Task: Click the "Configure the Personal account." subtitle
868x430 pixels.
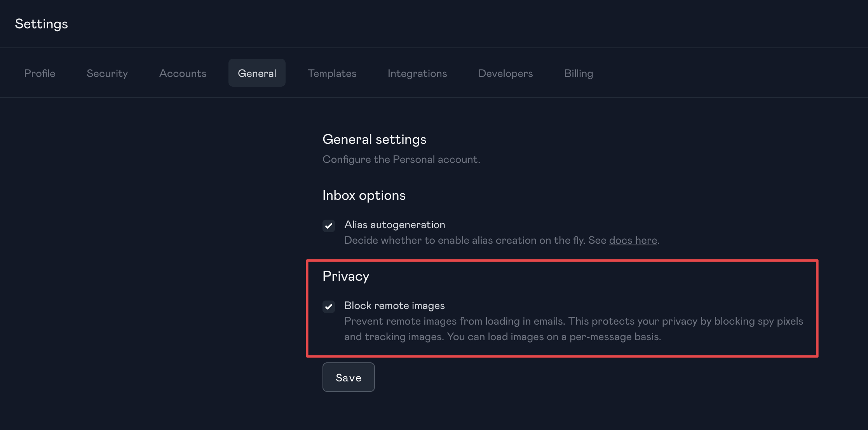Action: (x=401, y=159)
